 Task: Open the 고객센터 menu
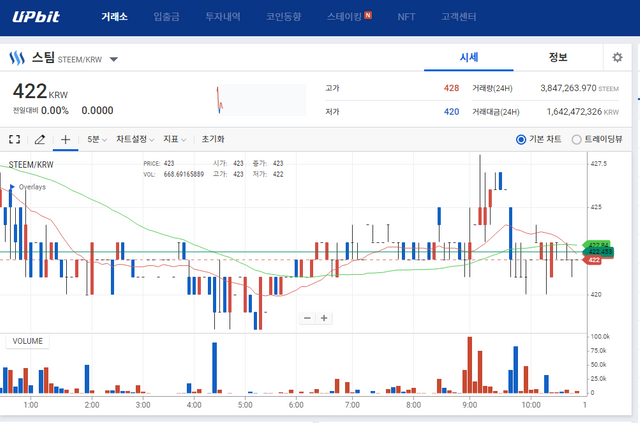tap(459, 17)
